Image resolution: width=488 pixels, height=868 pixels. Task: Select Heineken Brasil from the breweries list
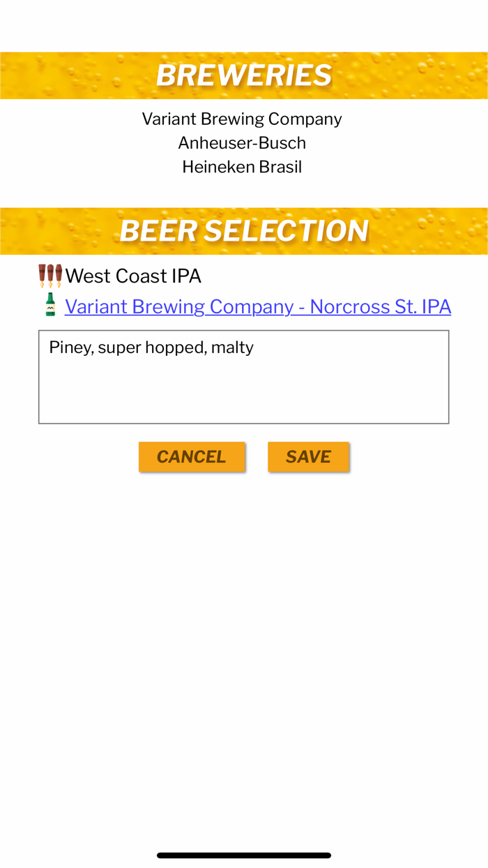[x=242, y=166]
